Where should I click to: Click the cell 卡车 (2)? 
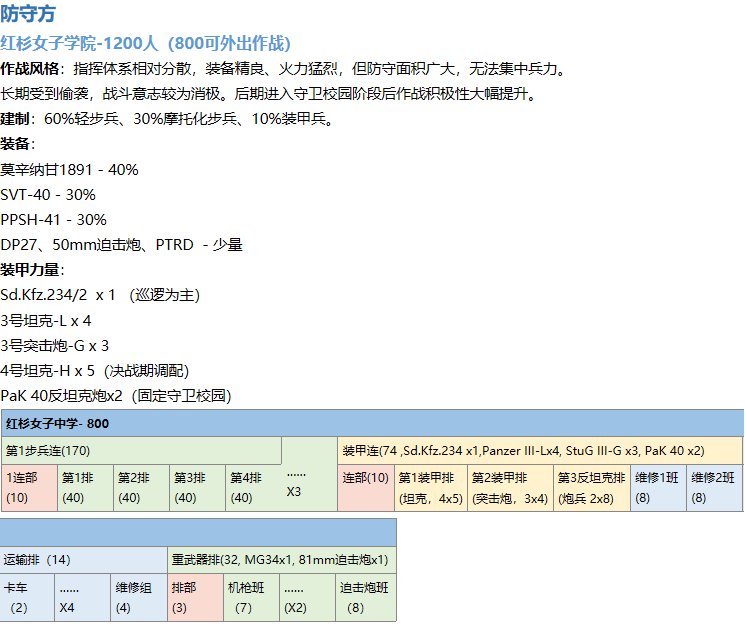(27, 598)
